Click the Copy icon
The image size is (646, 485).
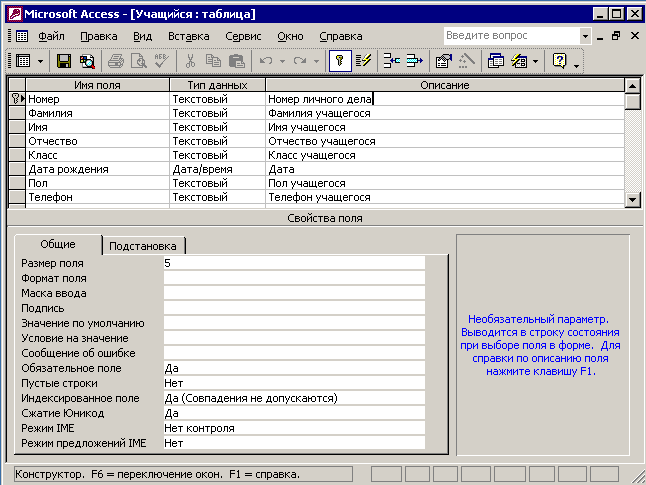(213, 61)
